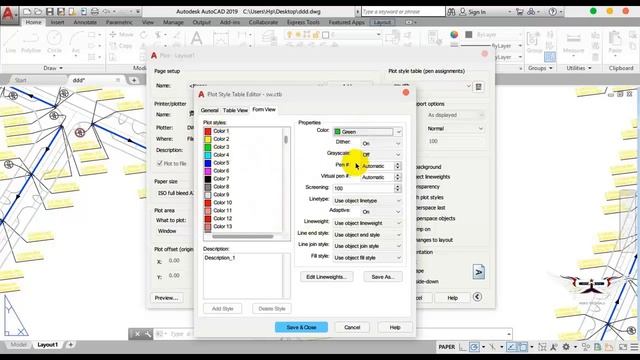Expand the Draw panel dropdown
The width and height of the screenshot is (640, 360).
point(53,68)
